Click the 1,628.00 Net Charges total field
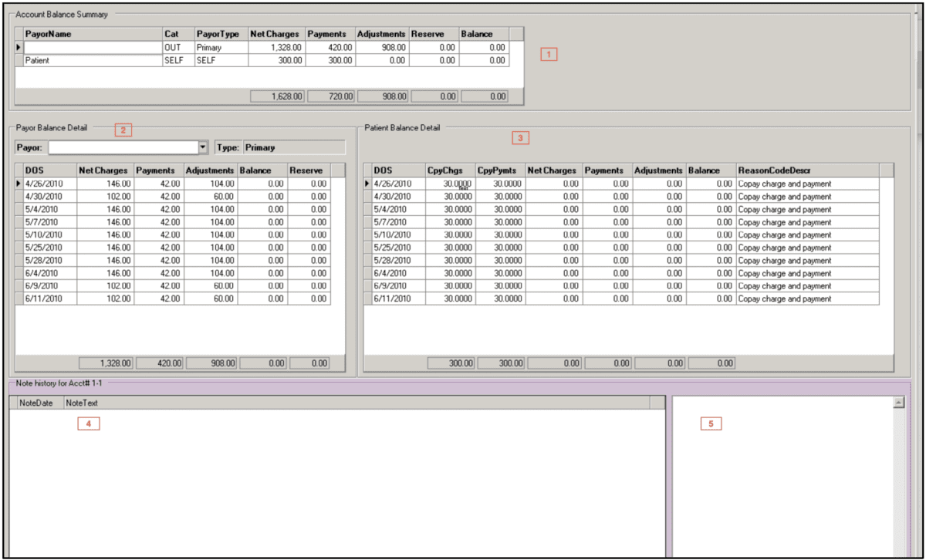The height and width of the screenshot is (560, 926). [279, 96]
